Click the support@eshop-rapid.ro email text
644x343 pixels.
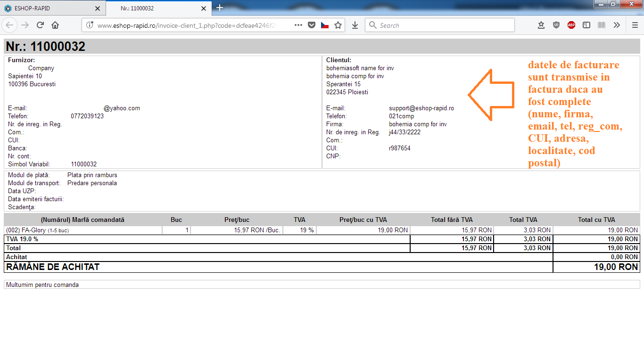click(x=421, y=108)
